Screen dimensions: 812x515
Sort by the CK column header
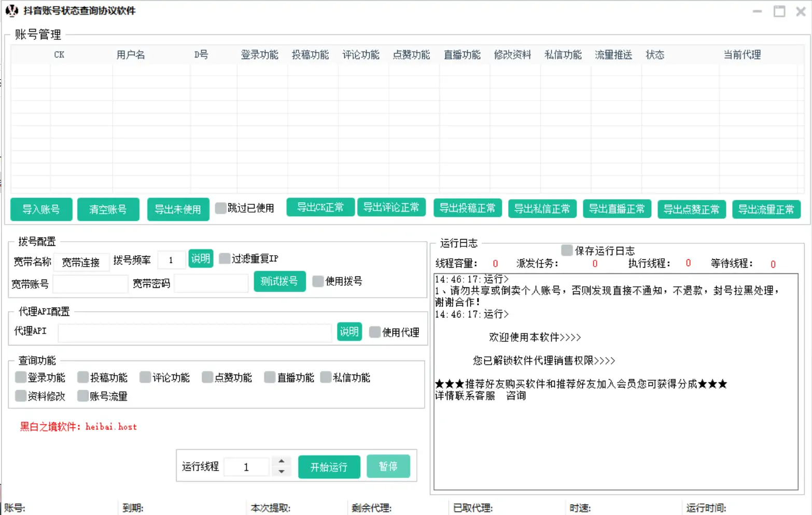pyautogui.click(x=59, y=54)
